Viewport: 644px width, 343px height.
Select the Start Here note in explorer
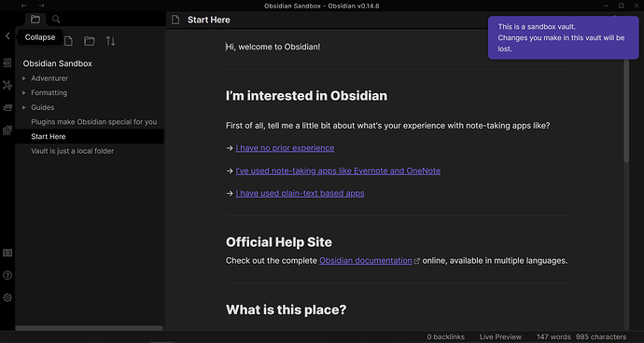click(90, 136)
